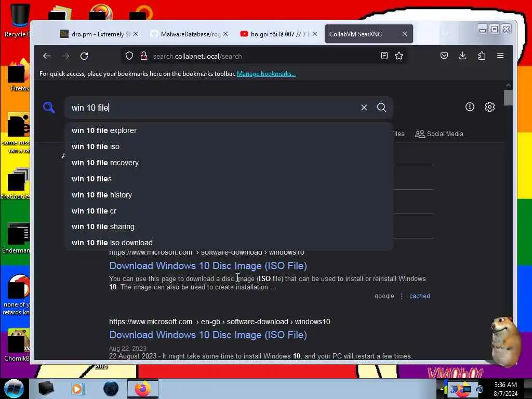Click the Manage bookmarks link

pyautogui.click(x=267, y=74)
